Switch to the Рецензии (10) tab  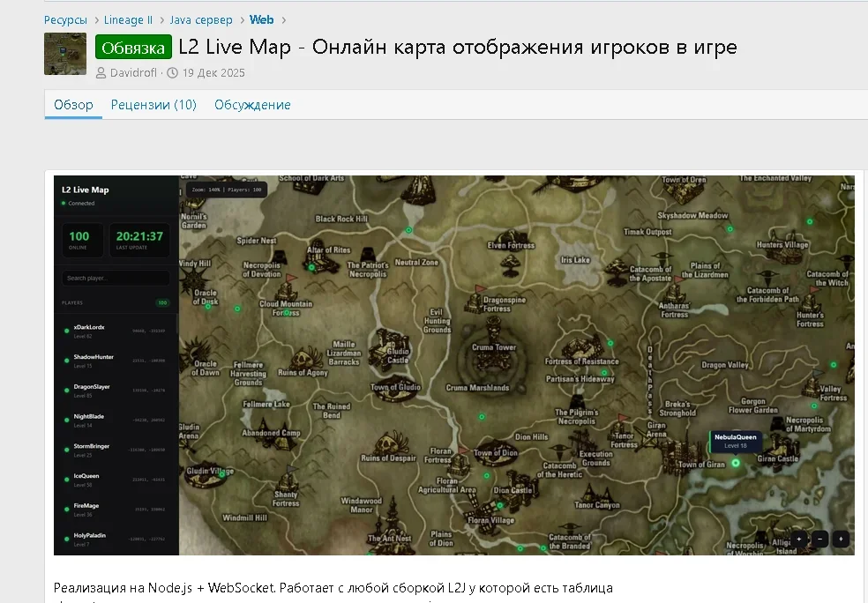coord(153,105)
